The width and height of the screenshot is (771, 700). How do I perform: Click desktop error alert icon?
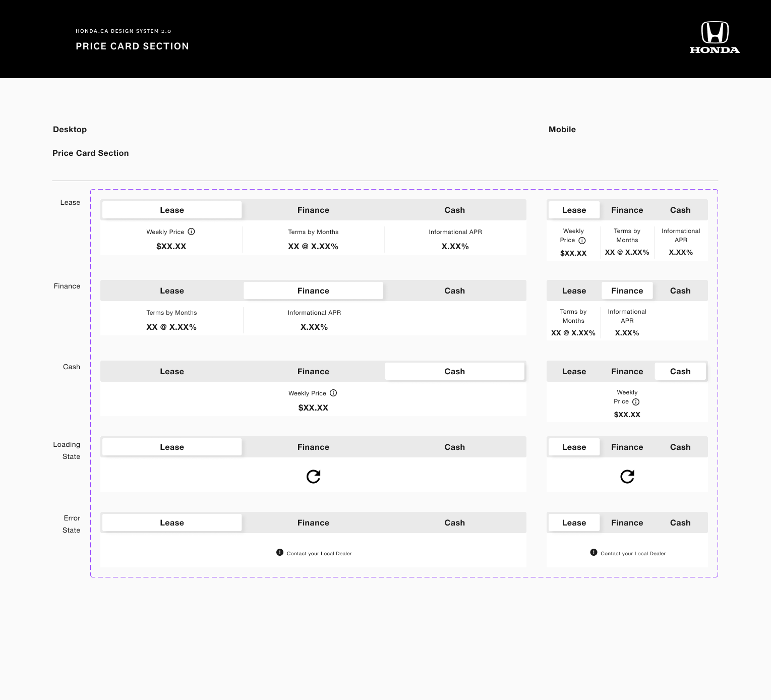(x=280, y=552)
